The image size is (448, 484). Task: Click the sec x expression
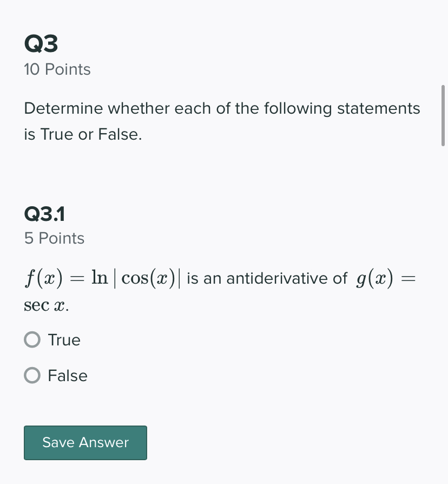(x=44, y=304)
